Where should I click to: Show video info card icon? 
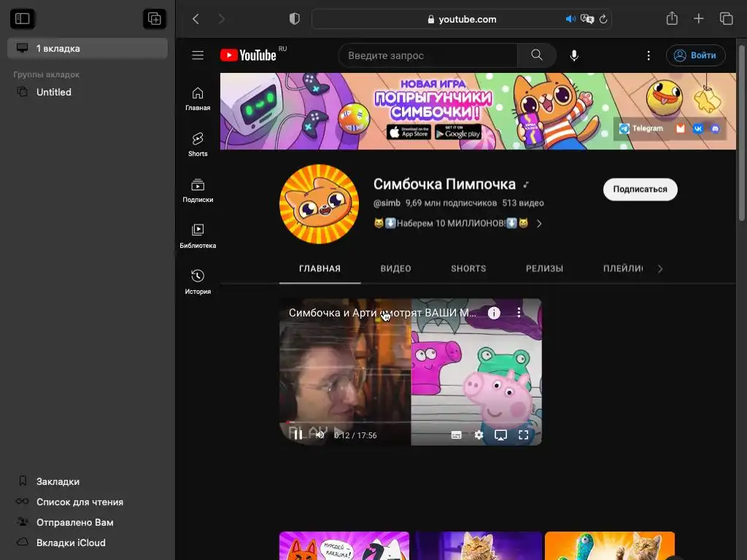(494, 313)
